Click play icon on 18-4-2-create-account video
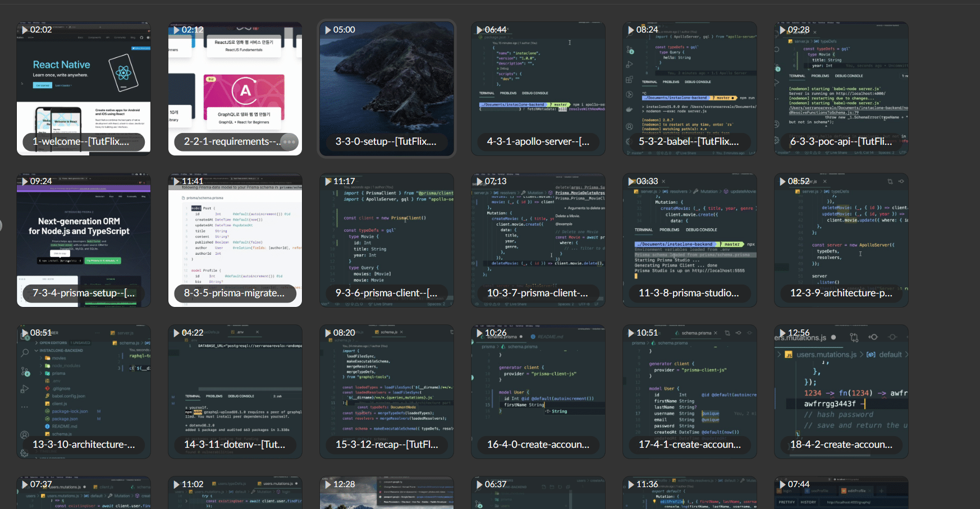 coord(782,333)
